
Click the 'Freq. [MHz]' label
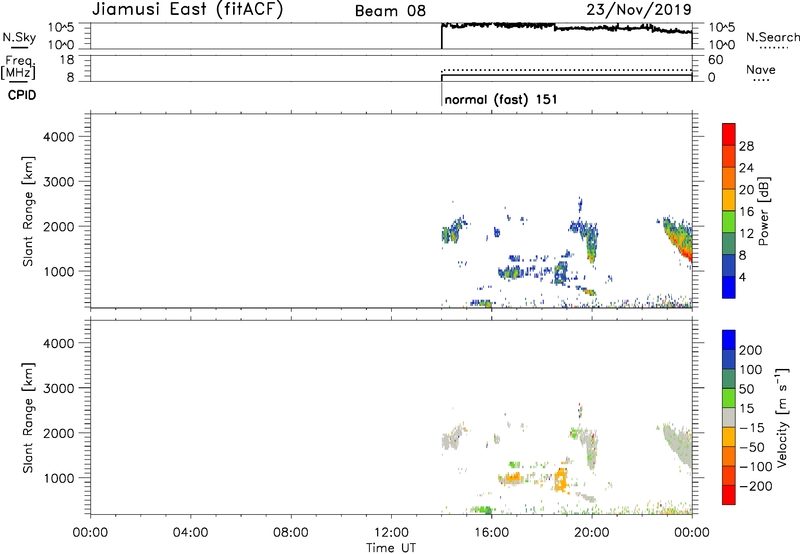tap(18, 67)
